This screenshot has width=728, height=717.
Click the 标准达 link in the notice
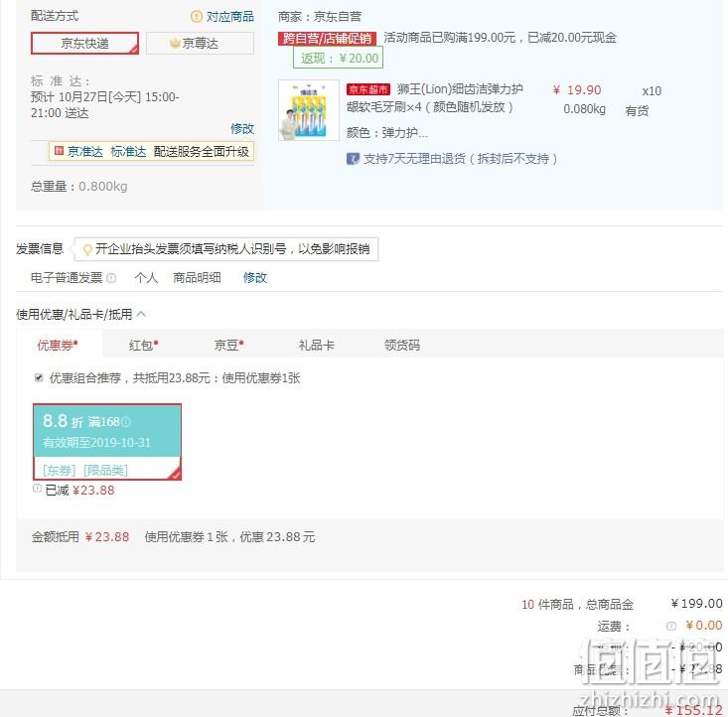click(128, 151)
